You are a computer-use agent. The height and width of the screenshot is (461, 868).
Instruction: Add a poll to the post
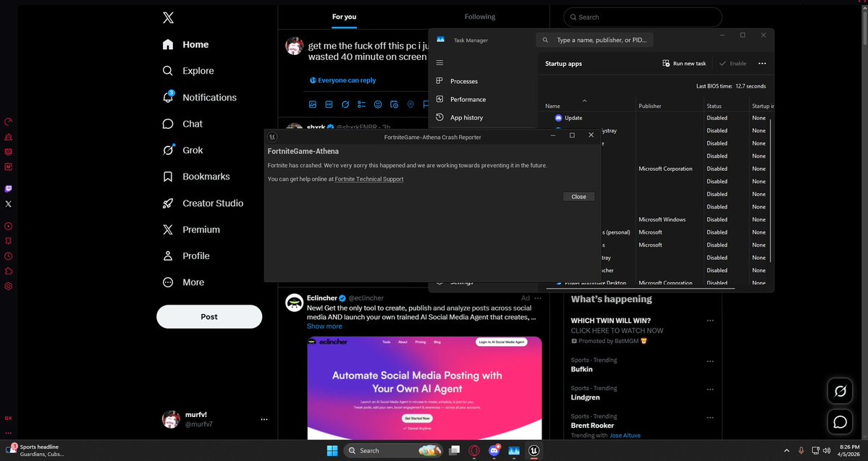coord(361,104)
